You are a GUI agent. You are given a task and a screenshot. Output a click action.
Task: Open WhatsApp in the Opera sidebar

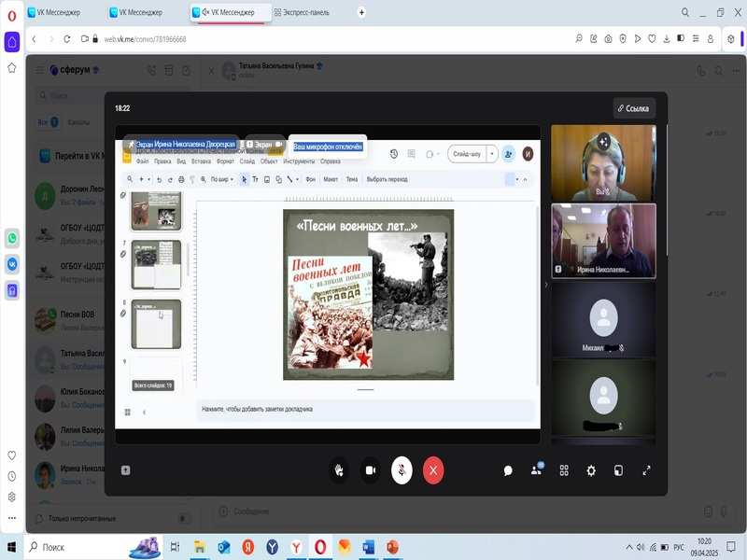click(x=12, y=238)
